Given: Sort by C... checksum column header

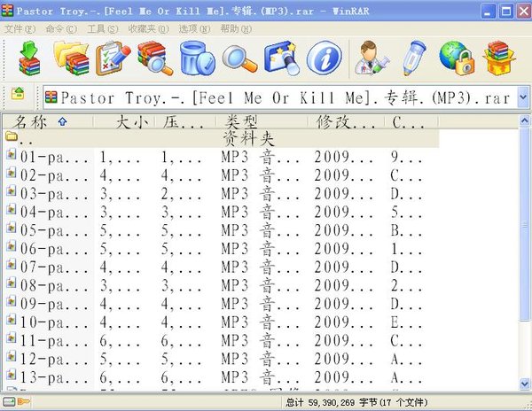Looking at the screenshot, I should tap(411, 121).
